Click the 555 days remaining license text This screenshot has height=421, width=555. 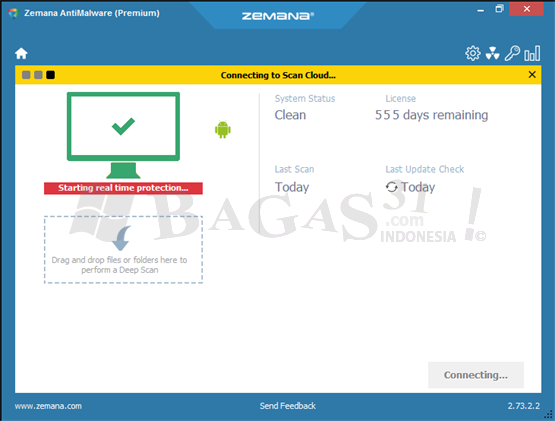[x=431, y=115]
